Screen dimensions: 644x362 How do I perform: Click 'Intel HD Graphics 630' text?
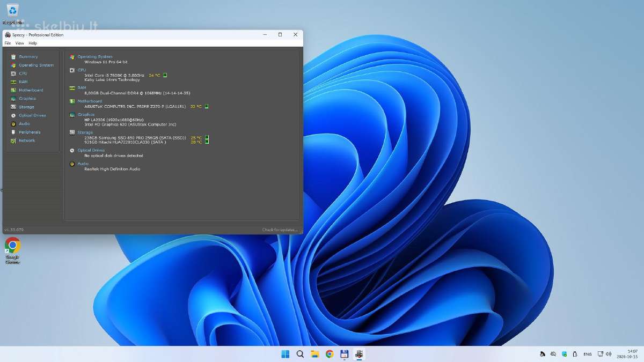(x=130, y=124)
